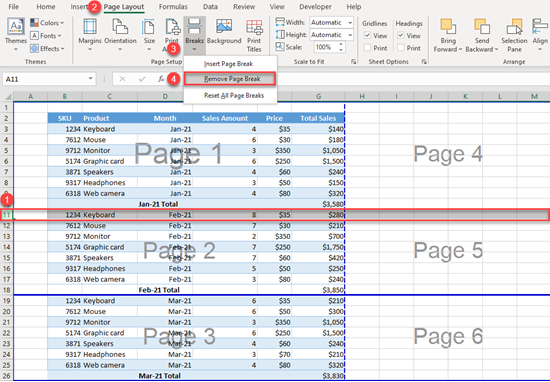Click the Align objects icon

pyautogui.click(x=540, y=27)
